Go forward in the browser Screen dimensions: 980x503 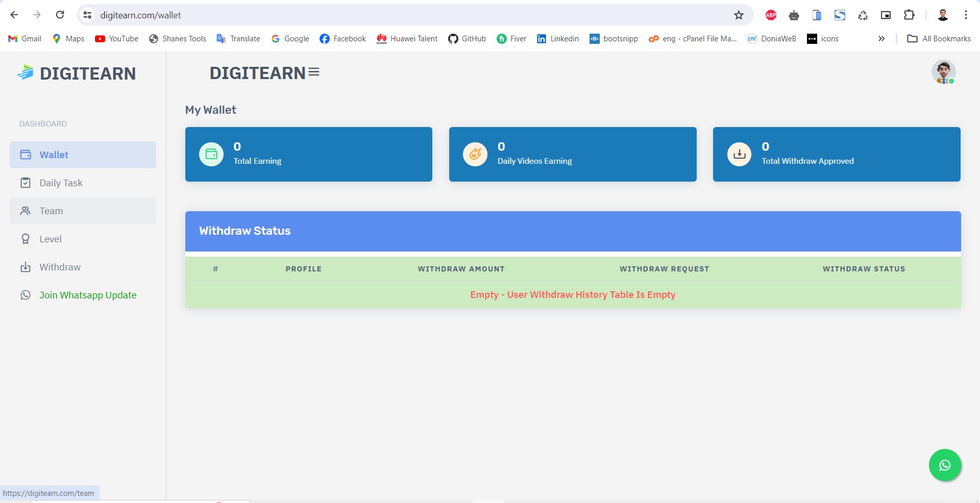(37, 15)
